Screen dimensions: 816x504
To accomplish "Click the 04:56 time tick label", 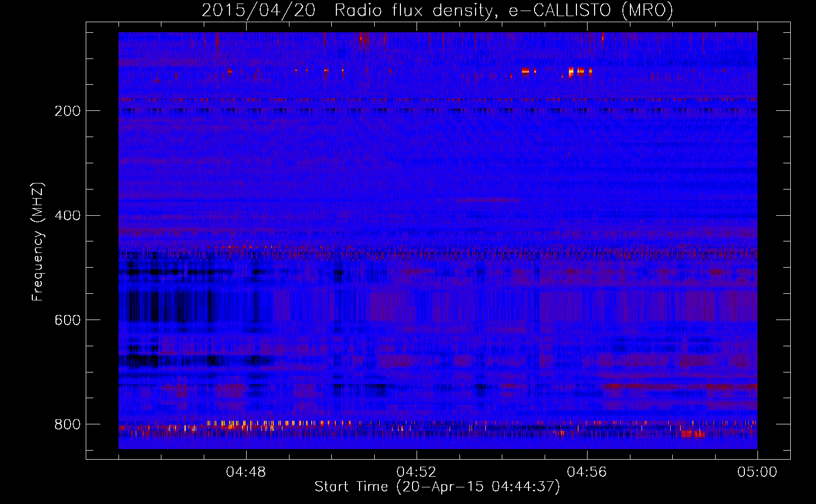I will coord(587,472).
